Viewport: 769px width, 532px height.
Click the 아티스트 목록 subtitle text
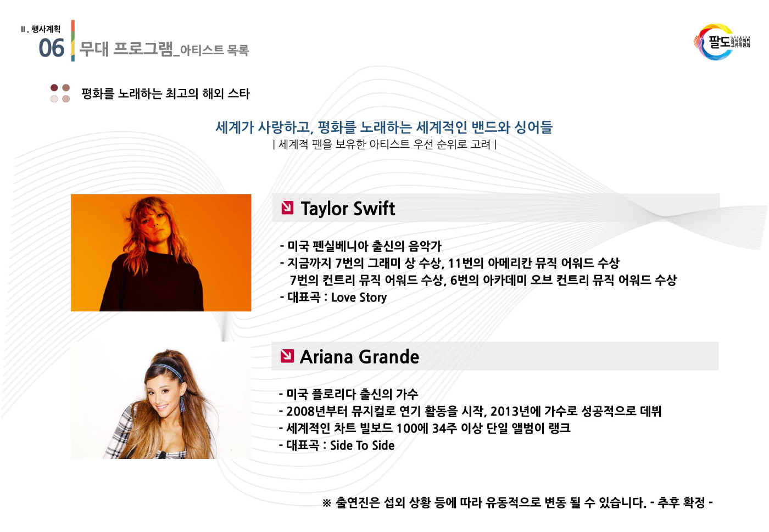215,51
